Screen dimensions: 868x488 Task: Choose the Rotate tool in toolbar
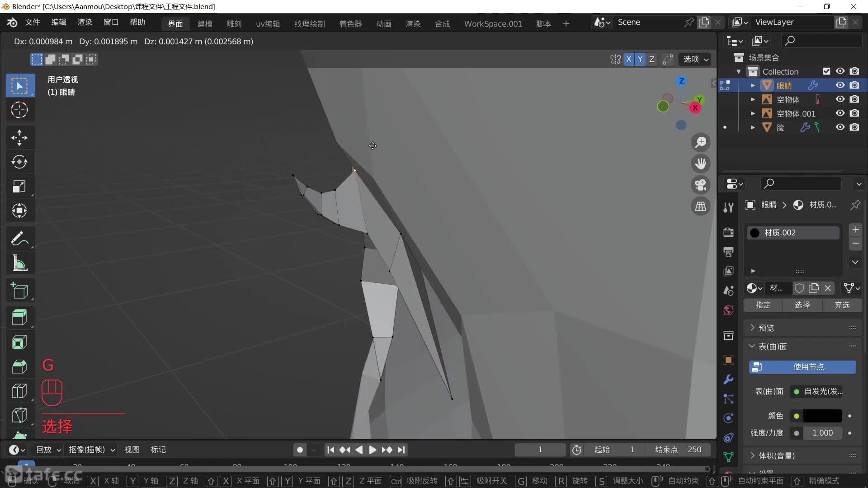tap(19, 162)
